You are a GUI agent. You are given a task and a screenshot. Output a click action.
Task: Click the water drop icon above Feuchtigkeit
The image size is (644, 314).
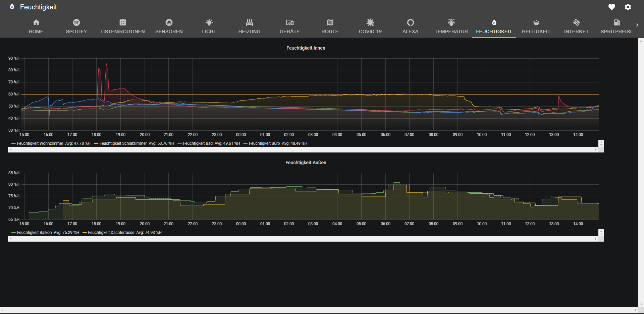(494, 22)
